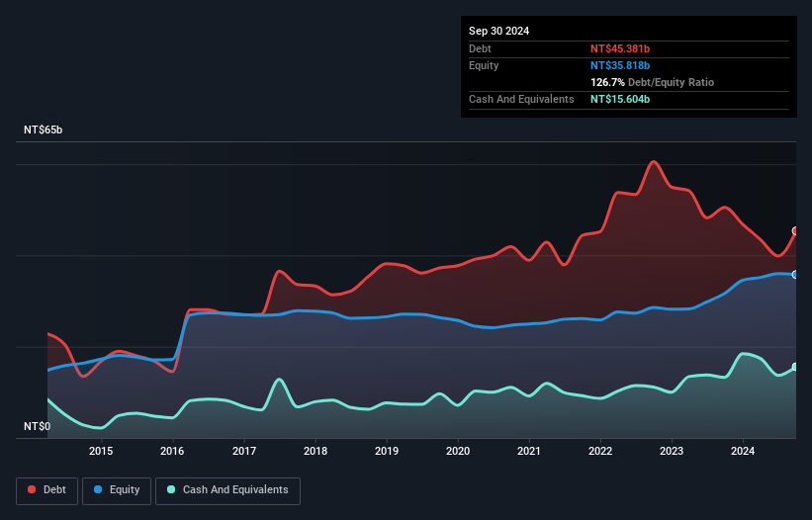Click the NT$15.604b cash value
812x520 pixels.
[620, 99]
